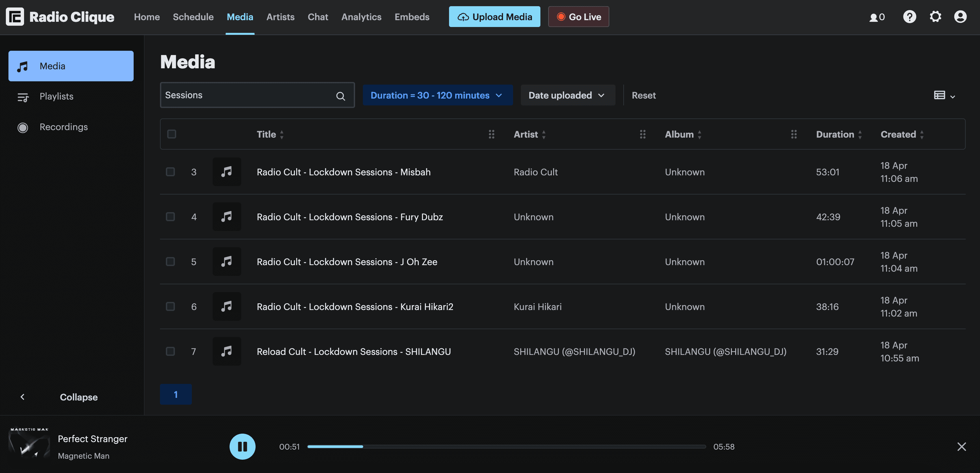Open the Recordings section
Screen dimensions: 980x473
[63, 127]
